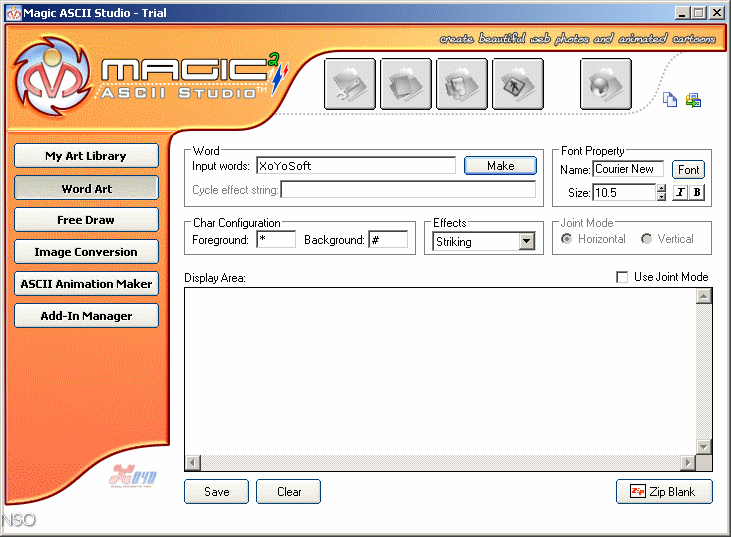Image resolution: width=731 pixels, height=537 pixels.
Task: Click the title bar application icon
Action: click(14, 13)
